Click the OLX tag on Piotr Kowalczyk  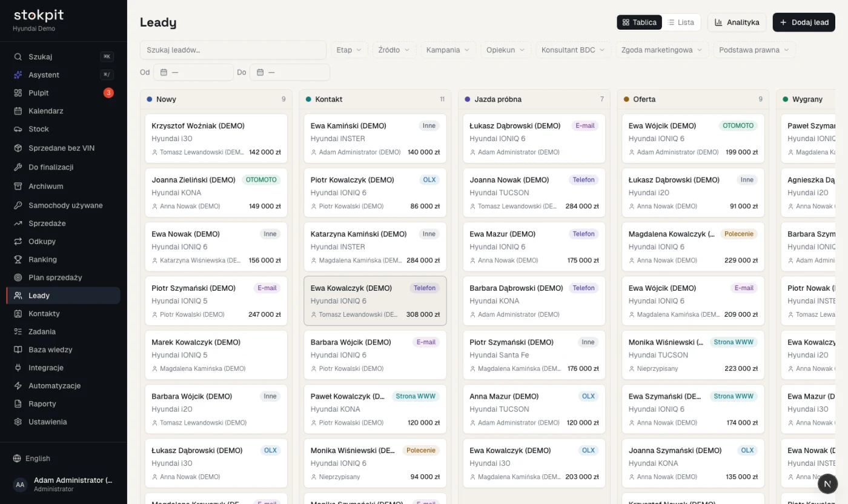pyautogui.click(x=429, y=180)
